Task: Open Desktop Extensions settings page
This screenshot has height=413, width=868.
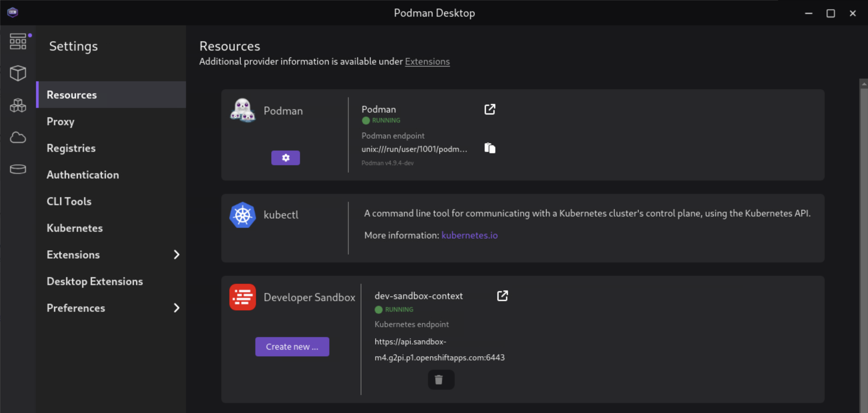Action: [x=111, y=281]
